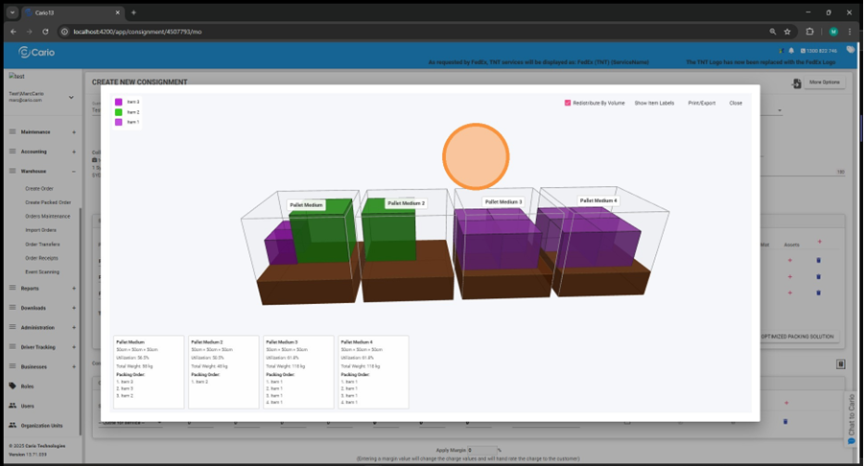This screenshot has height=466, width=864.
Task: Click Show Item Labels in the modal
Action: point(654,103)
